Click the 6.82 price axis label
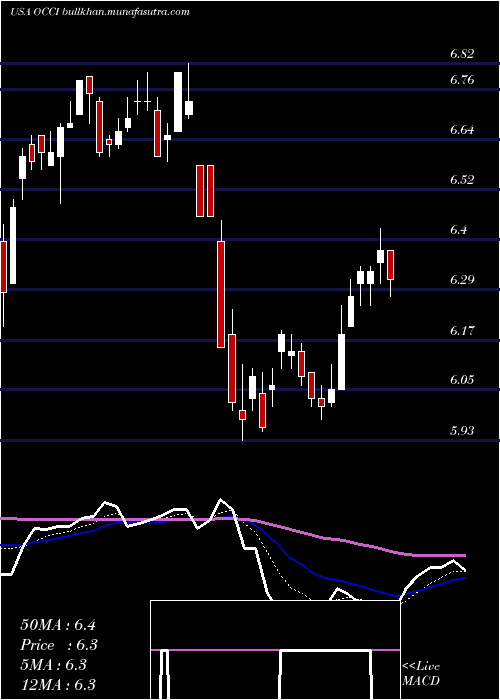Image resolution: width=500 pixels, height=700 pixels. tap(462, 54)
